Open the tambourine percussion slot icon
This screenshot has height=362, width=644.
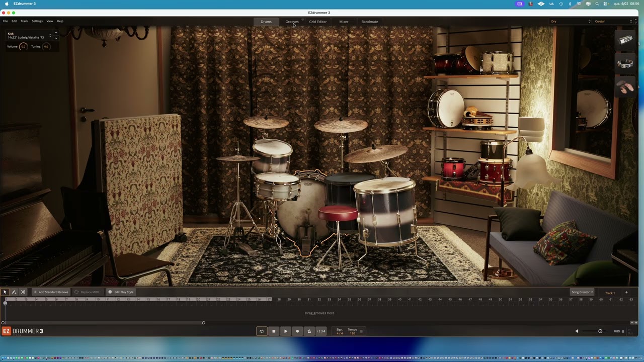pyautogui.click(x=625, y=64)
